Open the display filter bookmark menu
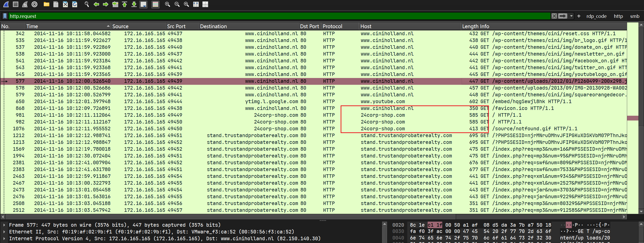The height and width of the screenshot is (243, 644). tap(5, 16)
